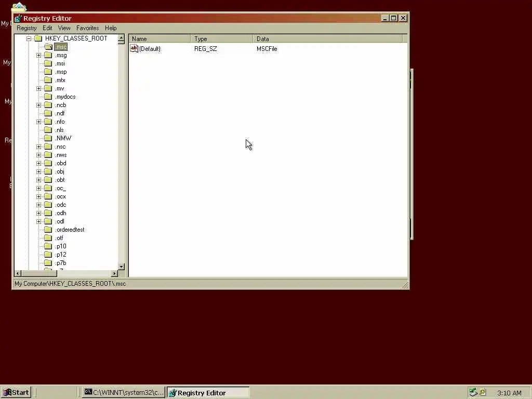Click the MSCFile data cell
Image resolution: width=532 pixels, height=399 pixels.
click(x=267, y=49)
